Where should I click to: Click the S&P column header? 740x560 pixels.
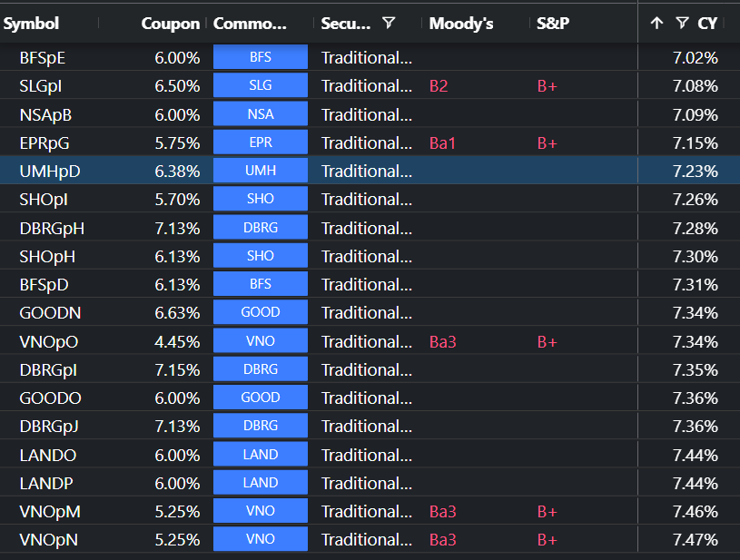tap(553, 23)
